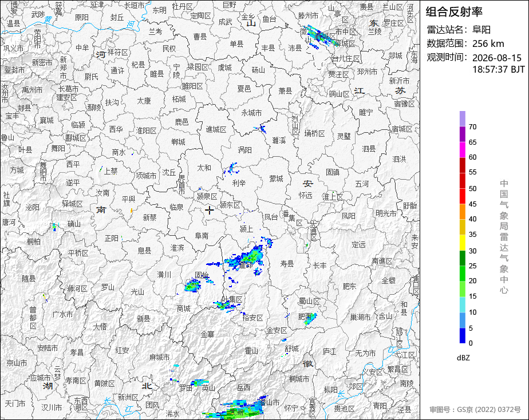529x420 pixels.
Task: Click the 颍上 county label
Action: tap(246, 229)
